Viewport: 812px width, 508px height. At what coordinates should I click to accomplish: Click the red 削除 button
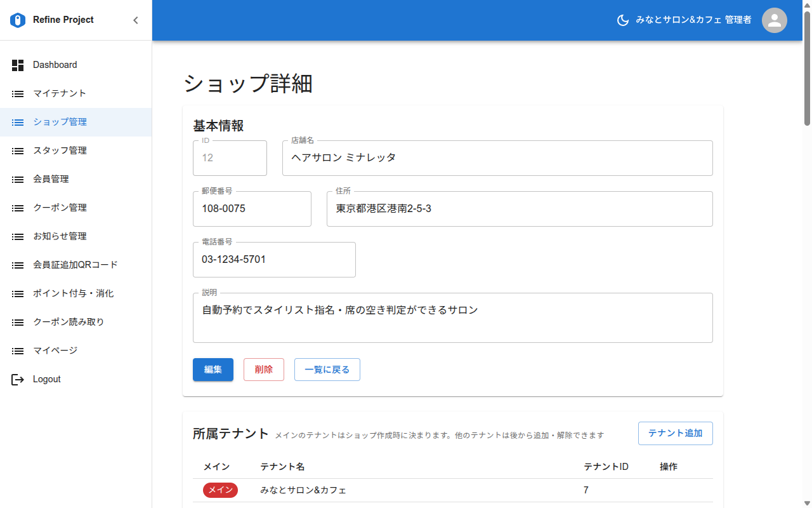(264, 370)
